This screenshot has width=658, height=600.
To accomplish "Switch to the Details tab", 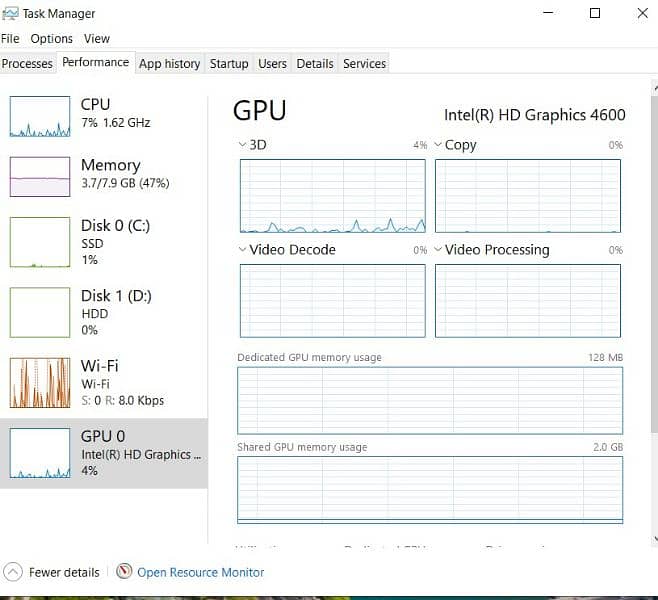I will (x=315, y=63).
